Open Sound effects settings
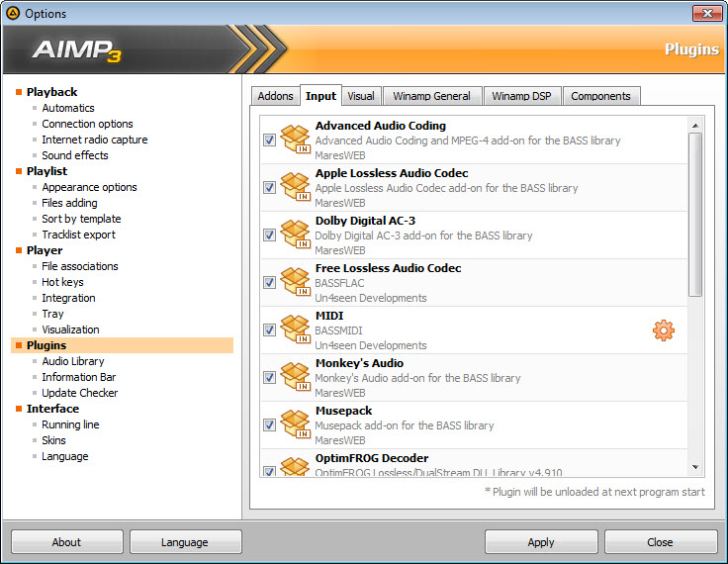This screenshot has height=564, width=728. click(75, 155)
